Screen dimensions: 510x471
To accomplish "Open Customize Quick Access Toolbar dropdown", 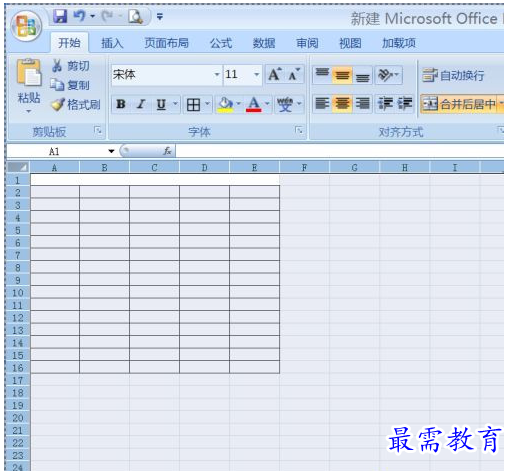I will (160, 17).
